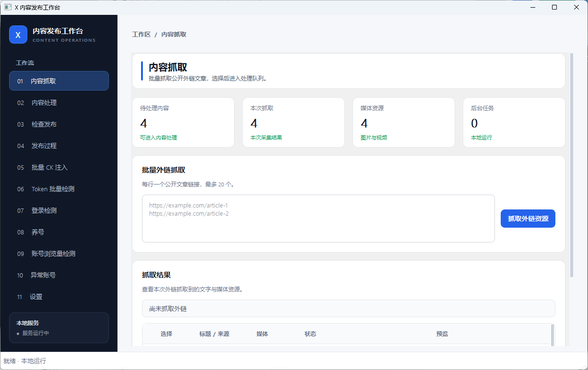Click the 选择 column header
This screenshot has width=588, height=370.
pos(166,334)
